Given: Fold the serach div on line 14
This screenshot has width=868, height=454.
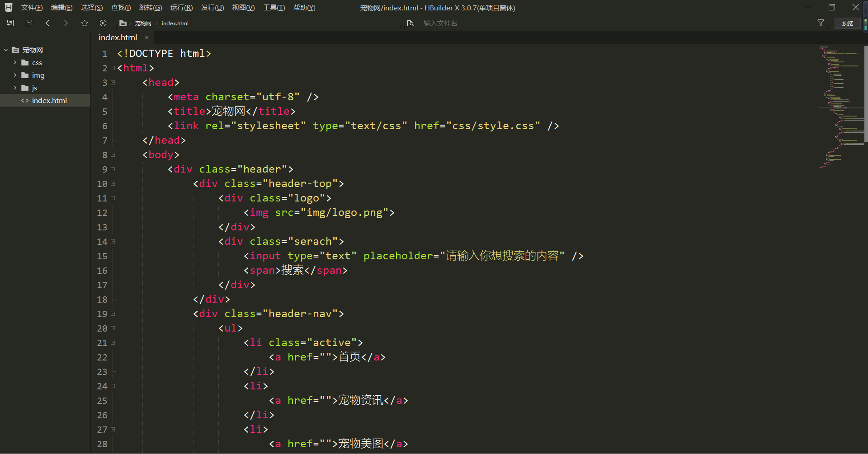Looking at the screenshot, I should (113, 242).
